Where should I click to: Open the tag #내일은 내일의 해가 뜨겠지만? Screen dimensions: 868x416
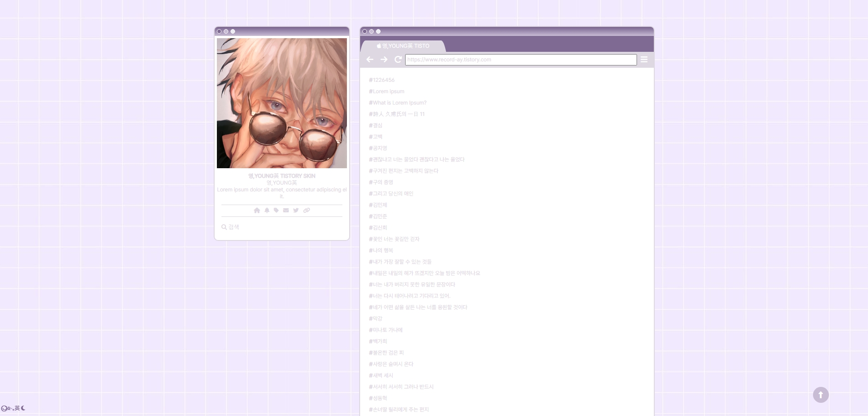pos(424,273)
